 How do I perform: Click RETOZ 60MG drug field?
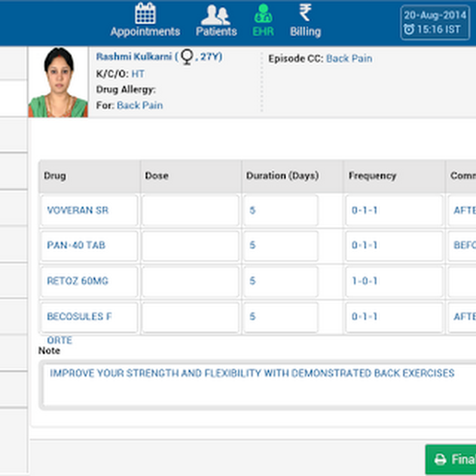click(x=89, y=281)
